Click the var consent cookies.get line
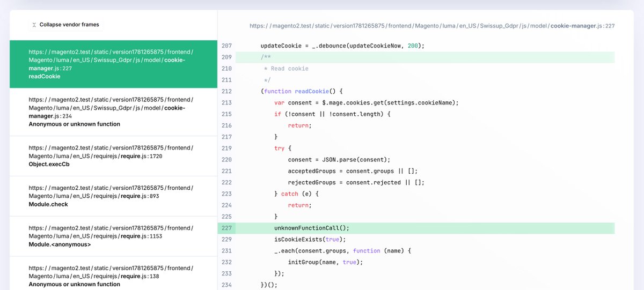Image resolution: width=644 pixels, height=290 pixels. tap(367, 102)
